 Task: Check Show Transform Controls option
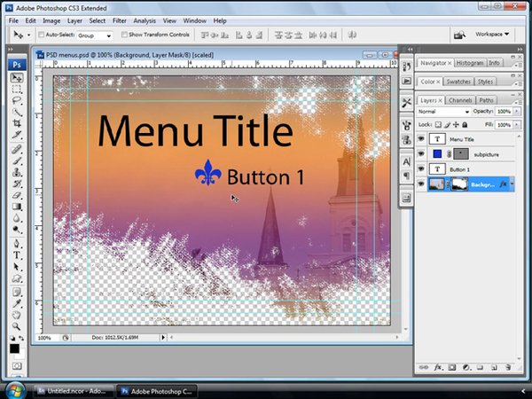(x=124, y=35)
